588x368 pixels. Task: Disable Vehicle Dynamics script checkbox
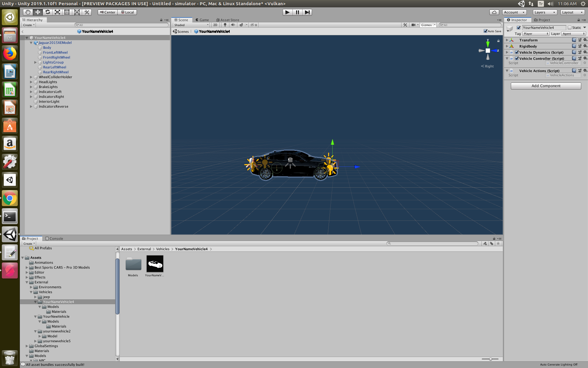pyautogui.click(x=517, y=52)
